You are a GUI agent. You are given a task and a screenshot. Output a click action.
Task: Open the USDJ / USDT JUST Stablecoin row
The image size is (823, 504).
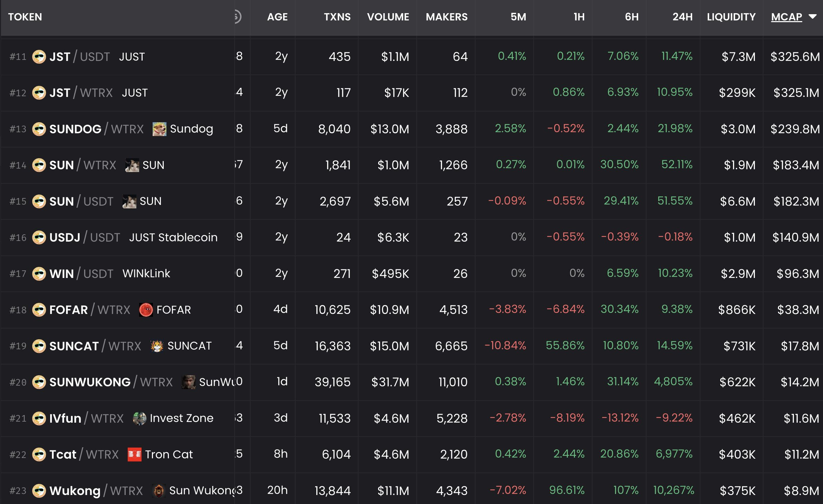tap(64, 237)
